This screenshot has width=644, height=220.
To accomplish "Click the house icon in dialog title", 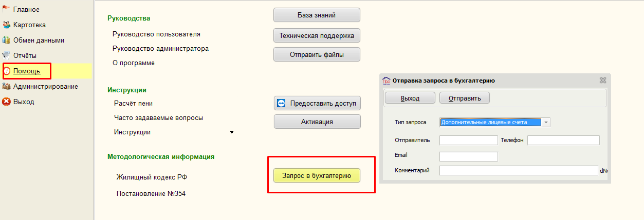I will coord(387,81).
